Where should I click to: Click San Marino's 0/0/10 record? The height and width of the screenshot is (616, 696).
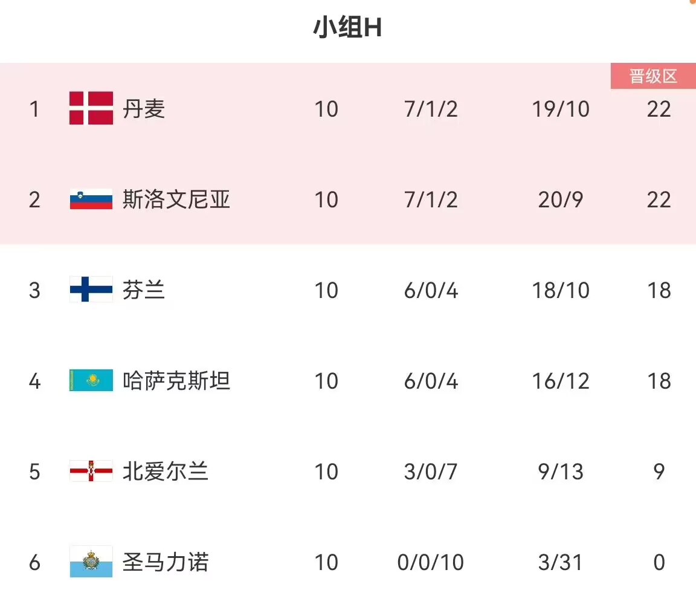point(431,563)
